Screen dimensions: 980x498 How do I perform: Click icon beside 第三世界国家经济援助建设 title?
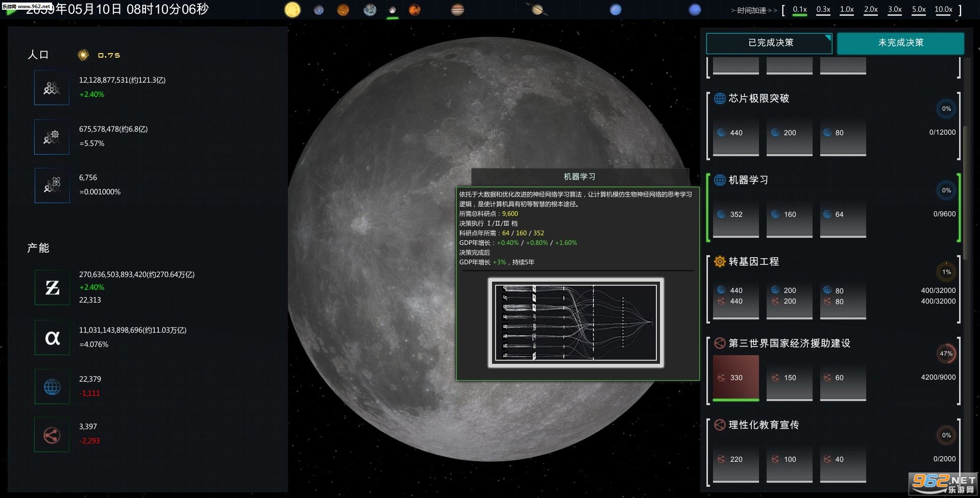[720, 343]
